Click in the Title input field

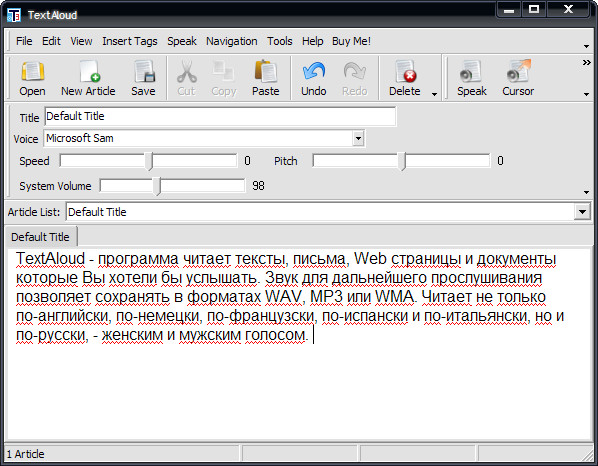[x=220, y=116]
